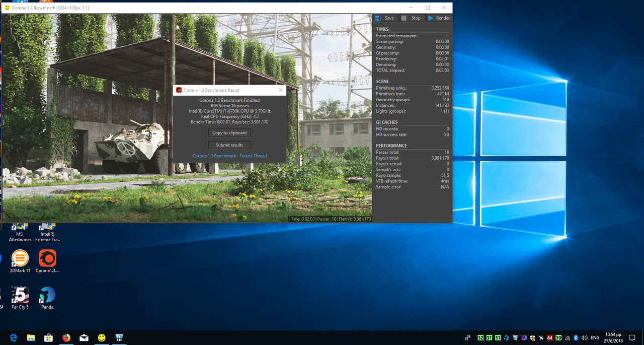Click the red 64 temperature tray icon

click(550, 338)
